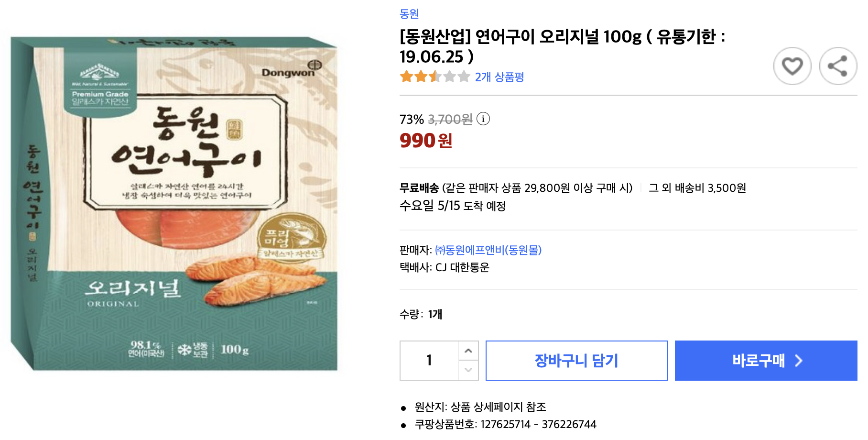
Task: Add product to wishlist with heart icon
Action: (x=792, y=66)
